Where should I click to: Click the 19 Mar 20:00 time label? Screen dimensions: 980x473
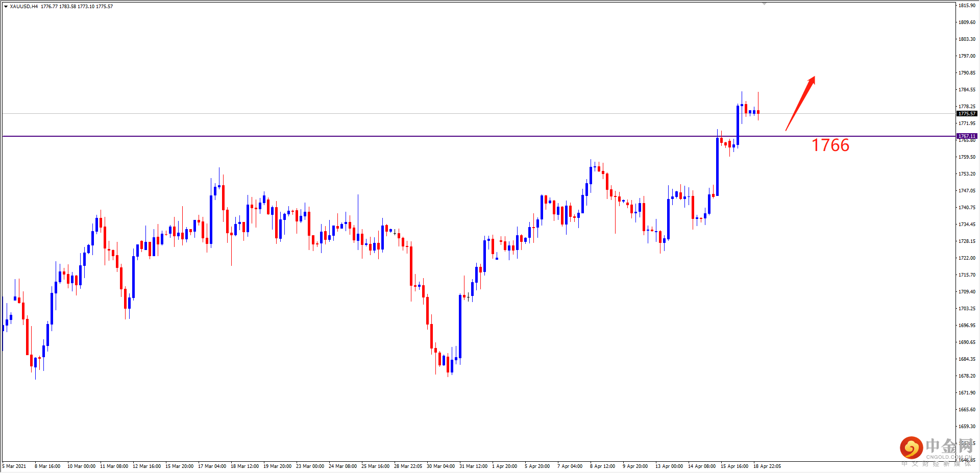click(277, 466)
